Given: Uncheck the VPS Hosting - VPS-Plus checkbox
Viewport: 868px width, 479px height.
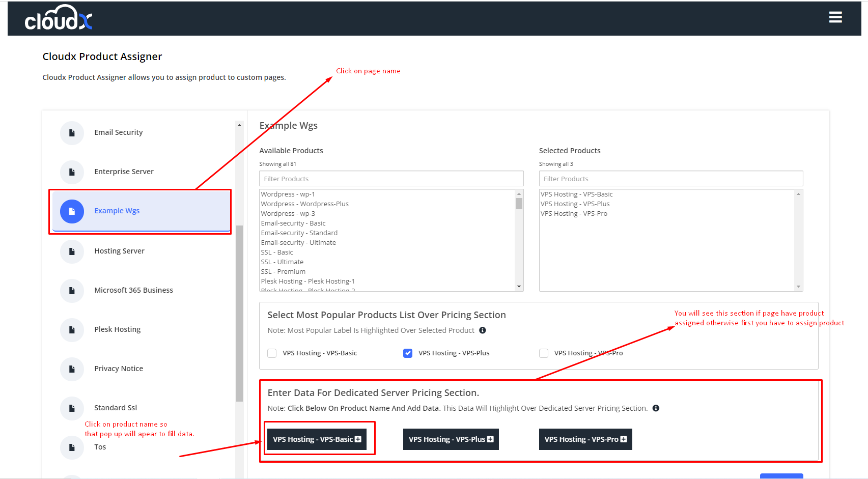Looking at the screenshot, I should coord(408,353).
